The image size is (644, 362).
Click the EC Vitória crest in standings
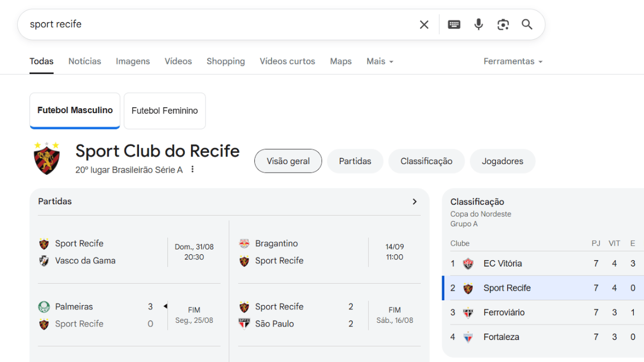tap(468, 263)
